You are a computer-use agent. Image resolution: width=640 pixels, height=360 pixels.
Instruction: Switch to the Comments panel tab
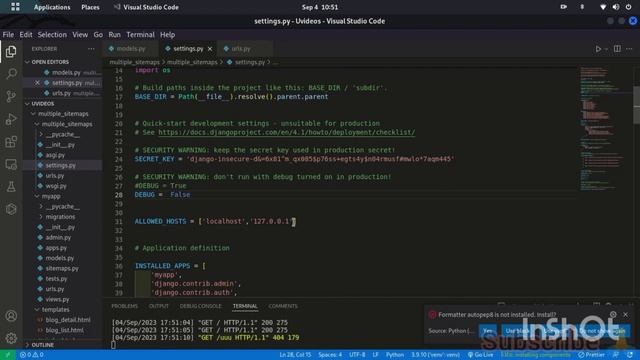click(x=283, y=306)
